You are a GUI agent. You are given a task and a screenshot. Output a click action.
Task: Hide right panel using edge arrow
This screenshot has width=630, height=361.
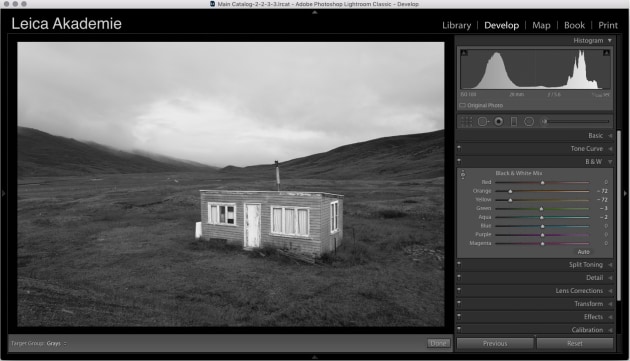point(626,193)
